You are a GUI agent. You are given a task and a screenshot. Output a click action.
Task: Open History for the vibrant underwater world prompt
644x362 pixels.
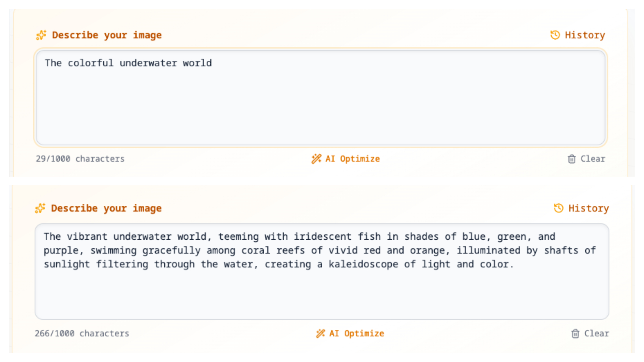(x=588, y=208)
